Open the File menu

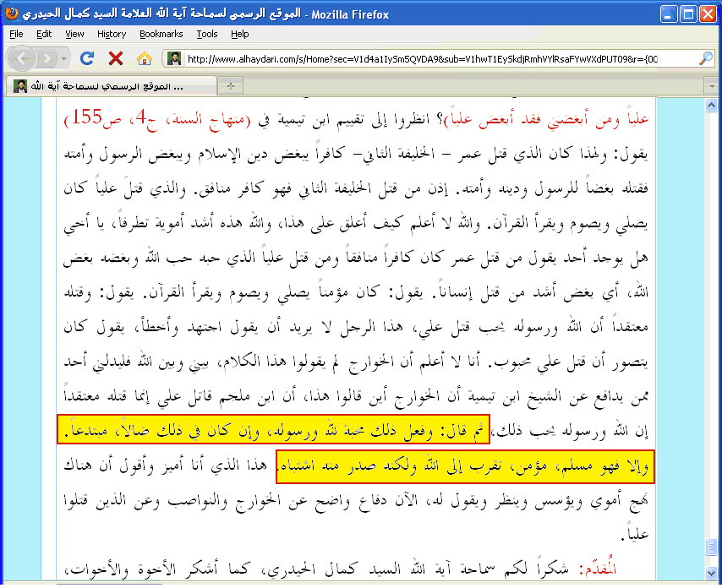[x=16, y=34]
